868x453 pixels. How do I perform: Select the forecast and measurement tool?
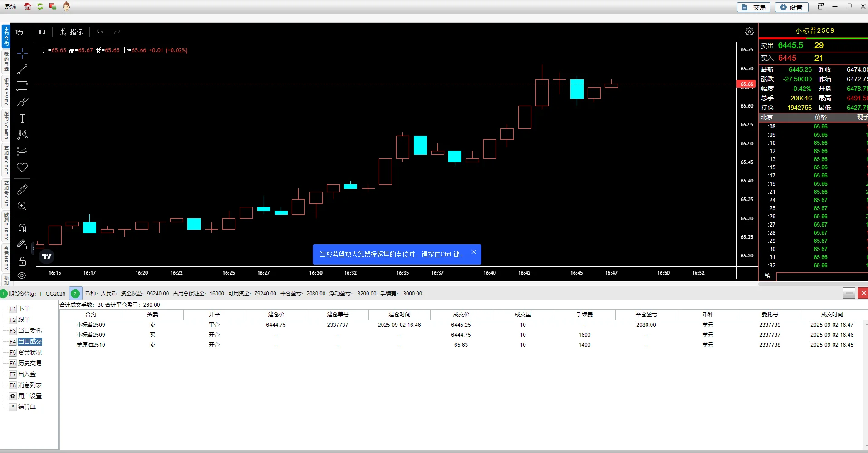tap(22, 151)
